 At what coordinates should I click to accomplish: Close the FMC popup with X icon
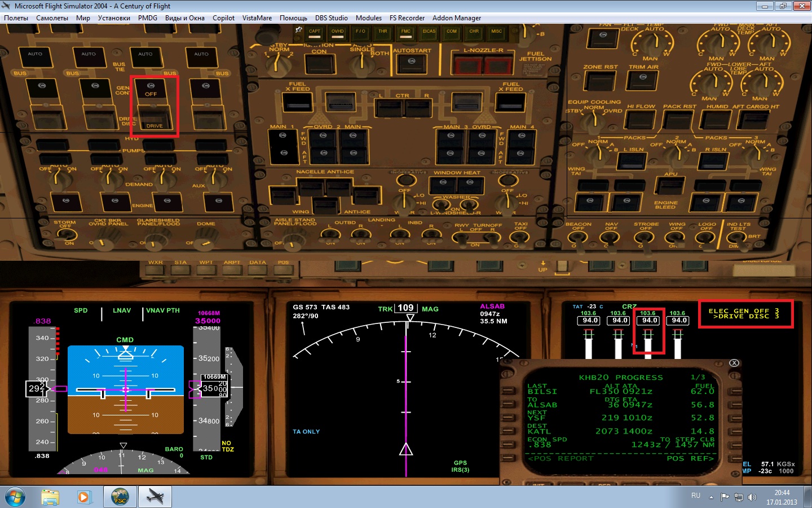(734, 363)
